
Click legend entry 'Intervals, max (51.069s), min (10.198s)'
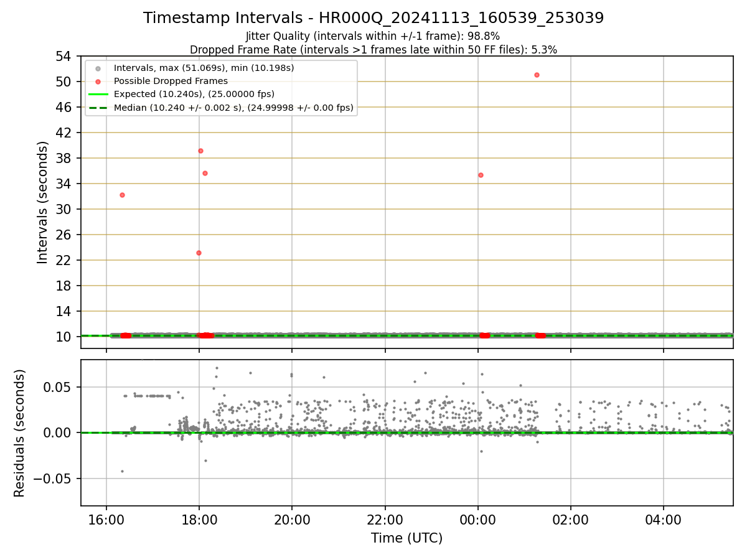[x=204, y=67]
